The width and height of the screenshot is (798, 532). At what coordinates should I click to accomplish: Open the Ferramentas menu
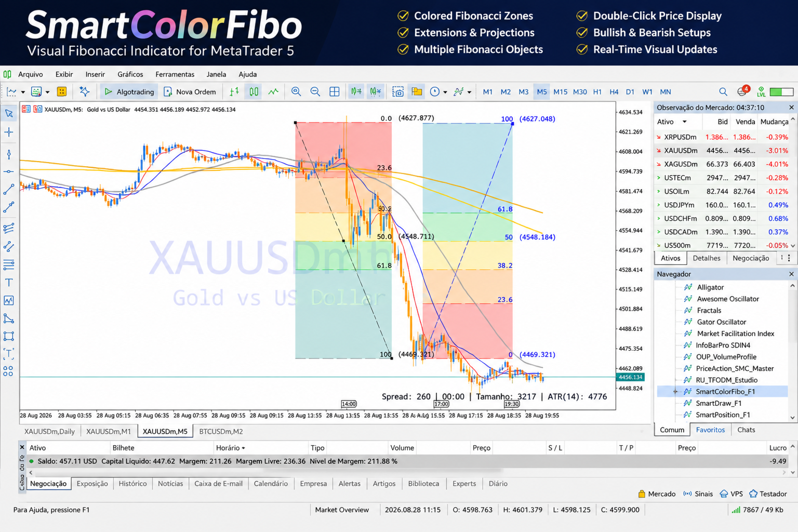pos(175,74)
